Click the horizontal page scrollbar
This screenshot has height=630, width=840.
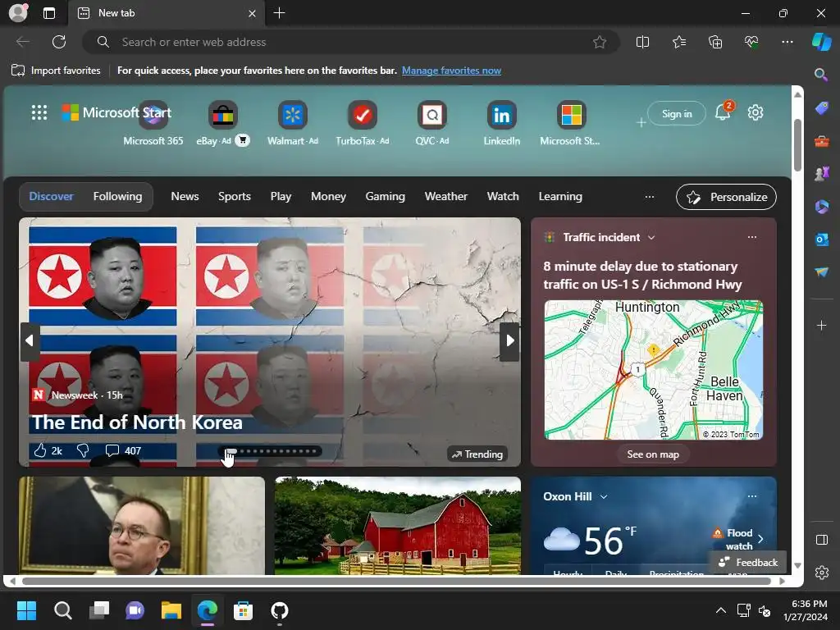(x=396, y=581)
